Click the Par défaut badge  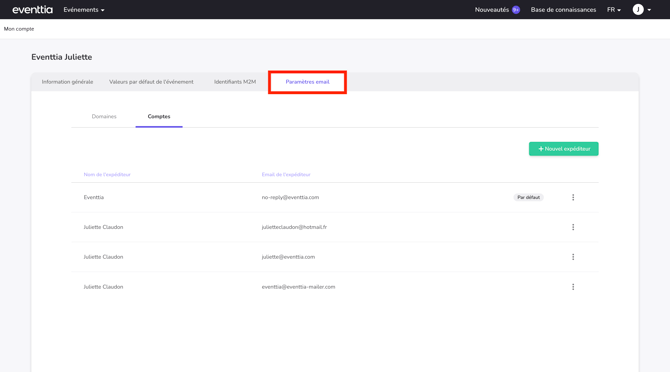[529, 197]
